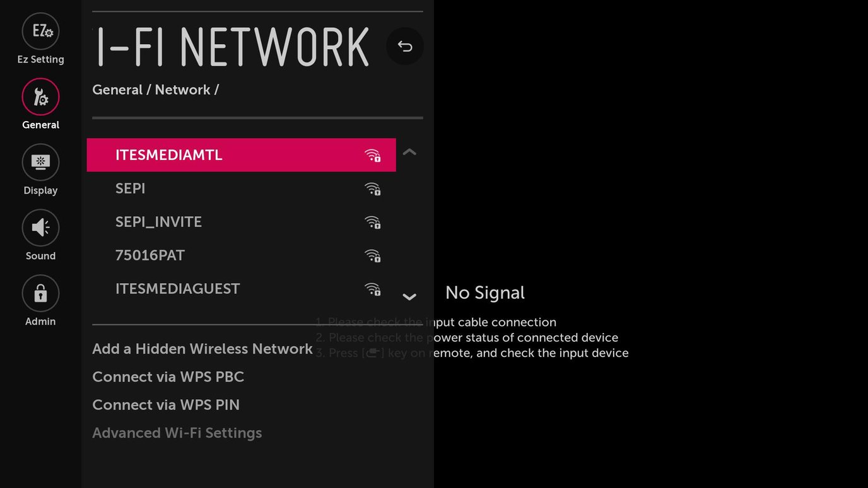868x488 pixels.
Task: Open Sound settings via speaker icon
Action: tap(40, 227)
